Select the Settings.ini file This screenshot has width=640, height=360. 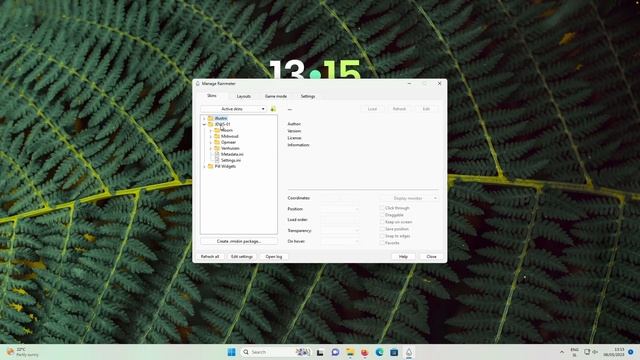click(x=231, y=160)
